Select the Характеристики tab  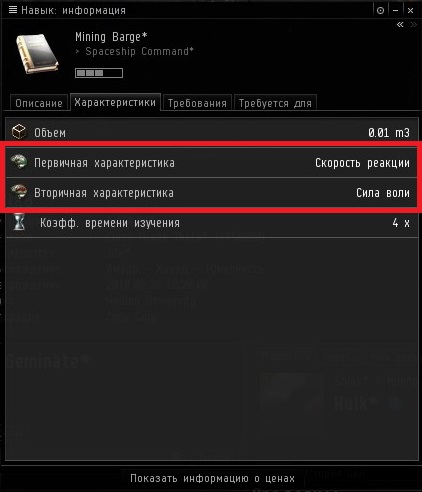[115, 102]
